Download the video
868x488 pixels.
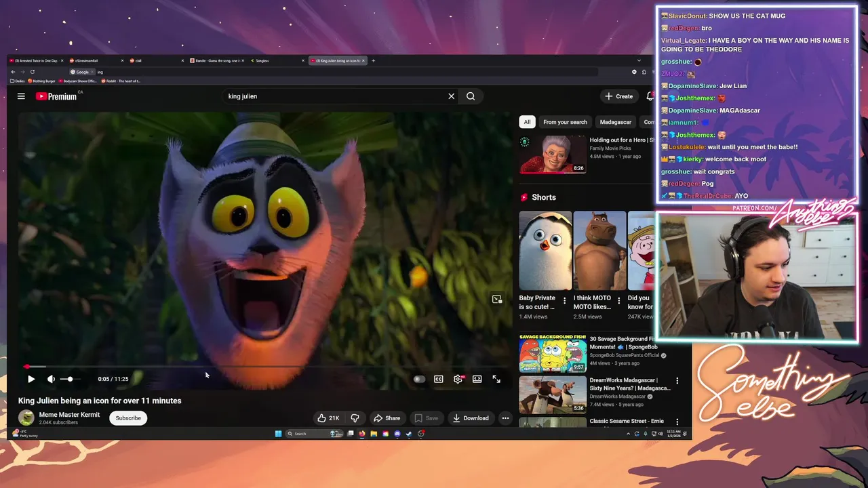point(470,418)
